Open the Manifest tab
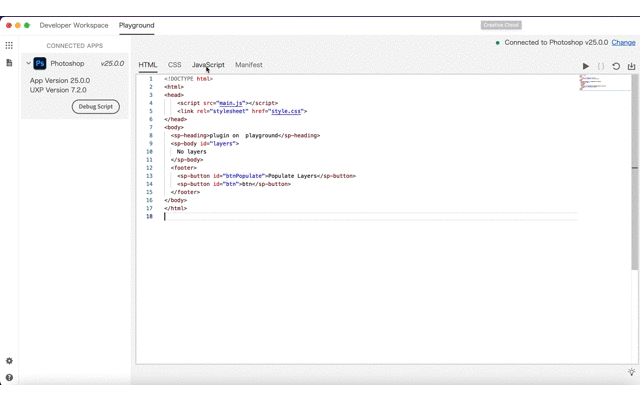640x400 pixels. click(x=249, y=65)
